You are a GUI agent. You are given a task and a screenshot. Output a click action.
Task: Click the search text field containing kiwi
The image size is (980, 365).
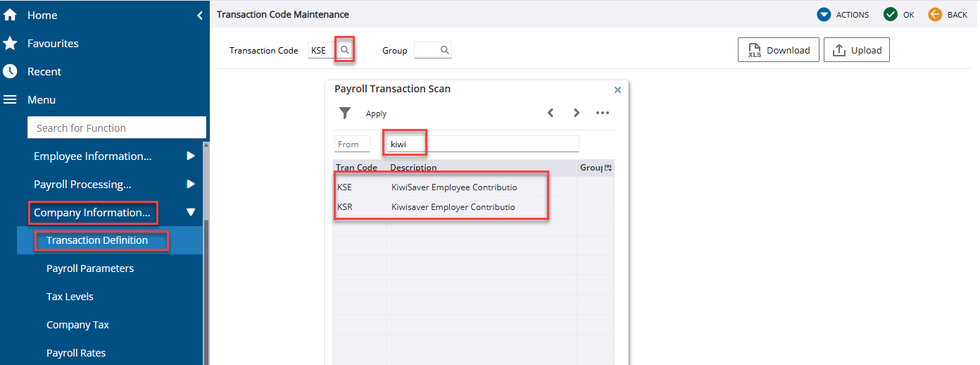(x=482, y=144)
